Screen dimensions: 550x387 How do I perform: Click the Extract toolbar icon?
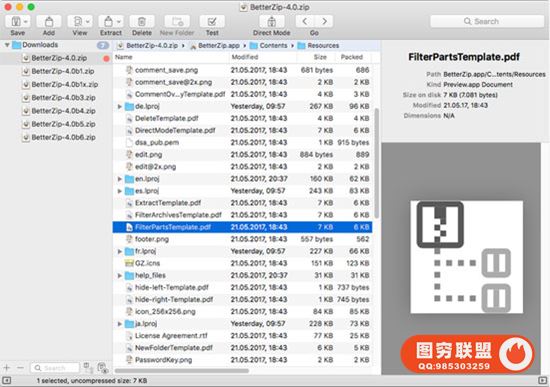tap(108, 22)
